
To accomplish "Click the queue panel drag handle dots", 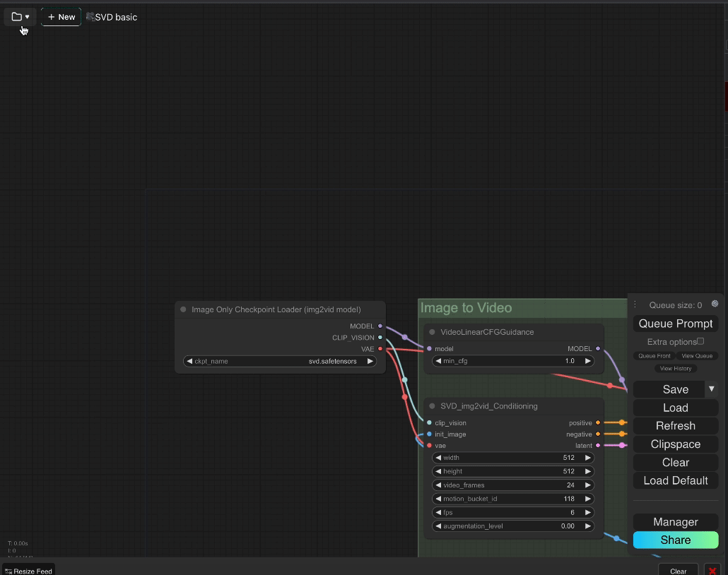I will click(635, 305).
